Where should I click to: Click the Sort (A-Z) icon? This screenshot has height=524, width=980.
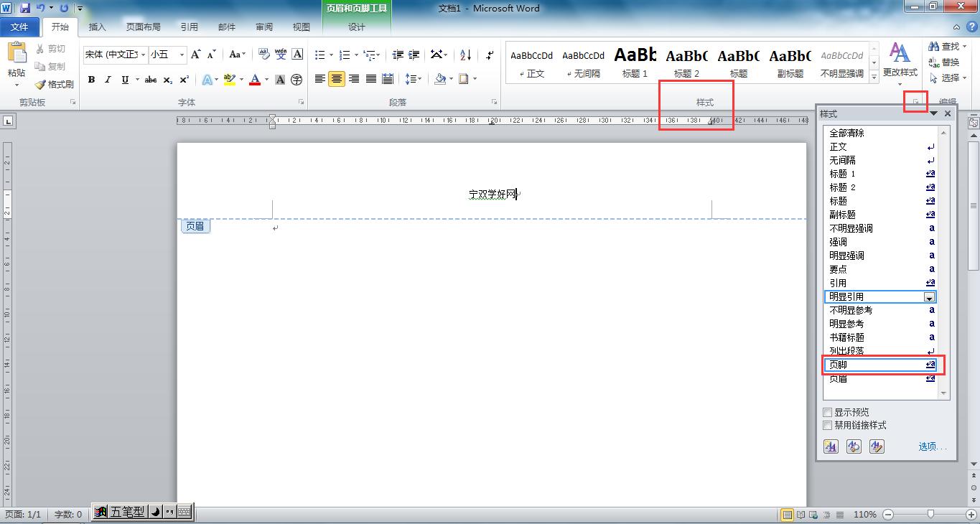coord(465,55)
